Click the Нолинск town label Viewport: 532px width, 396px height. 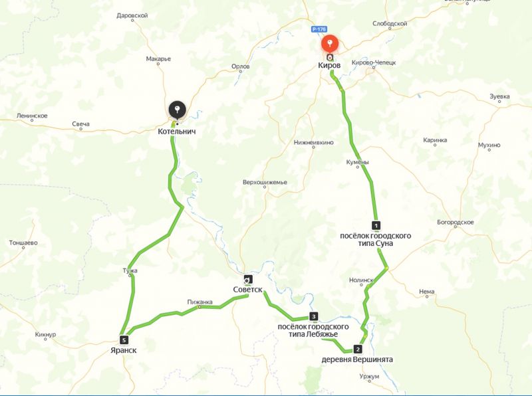click(361, 280)
